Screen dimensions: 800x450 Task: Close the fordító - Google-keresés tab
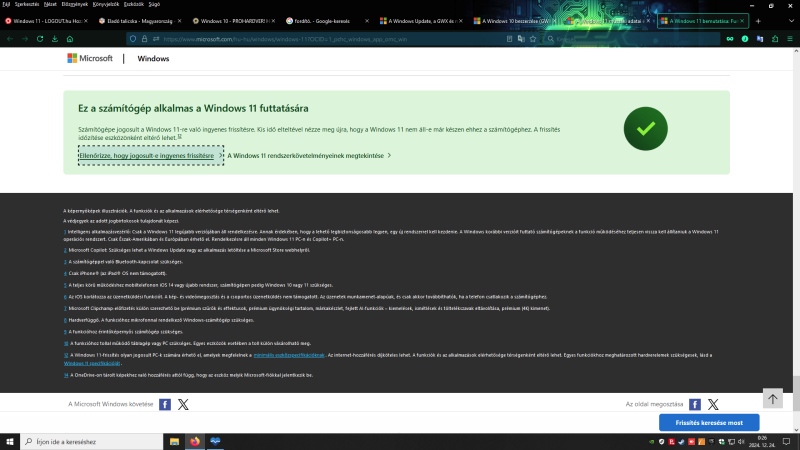[x=366, y=21]
